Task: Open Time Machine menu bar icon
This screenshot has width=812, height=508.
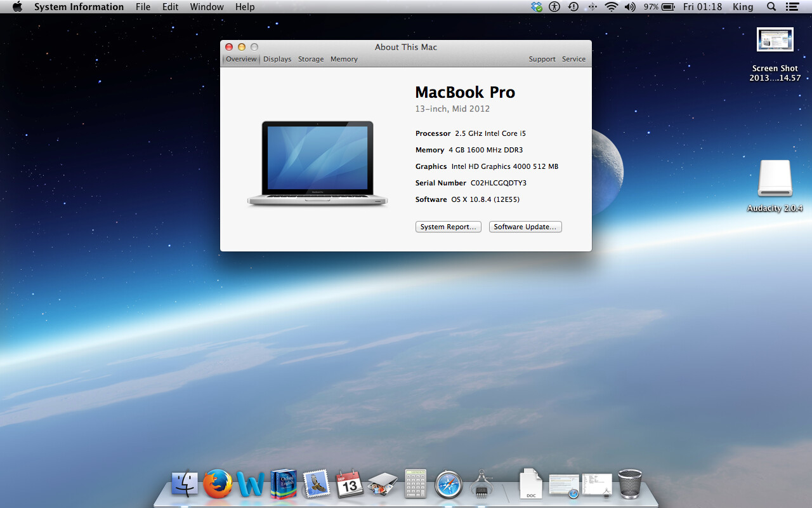Action: [x=573, y=7]
